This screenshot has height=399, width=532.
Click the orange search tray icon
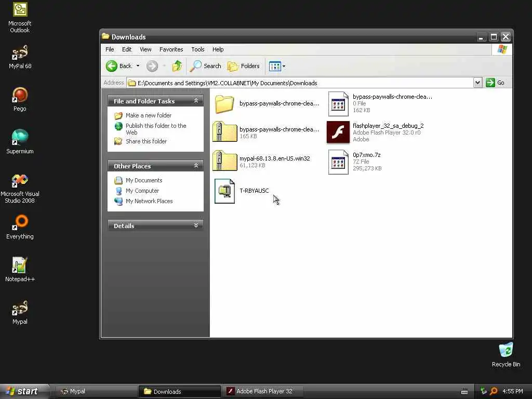(x=494, y=391)
